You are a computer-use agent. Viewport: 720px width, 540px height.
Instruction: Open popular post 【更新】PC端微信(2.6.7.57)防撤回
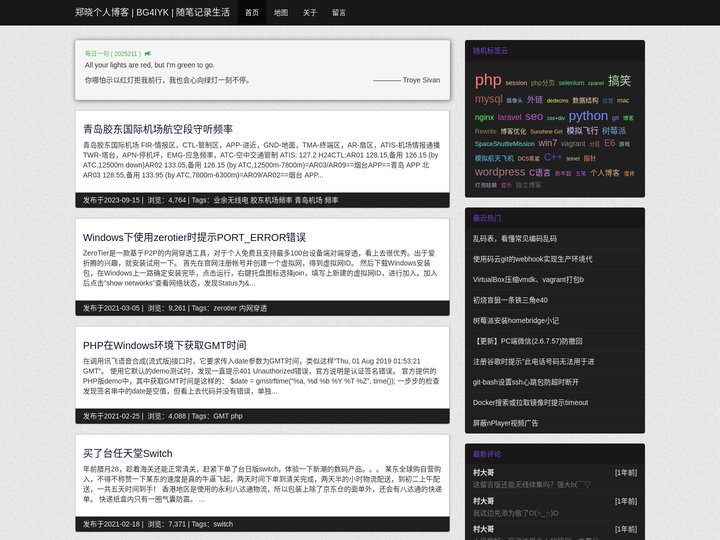point(528,341)
